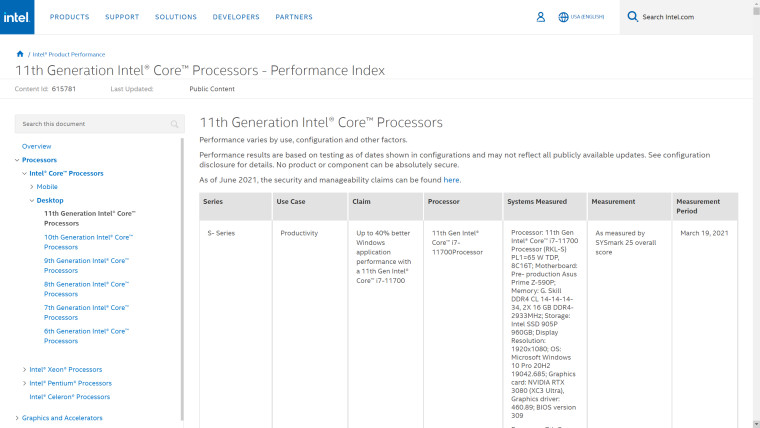Open the DEVELOPERS menu

236,17
